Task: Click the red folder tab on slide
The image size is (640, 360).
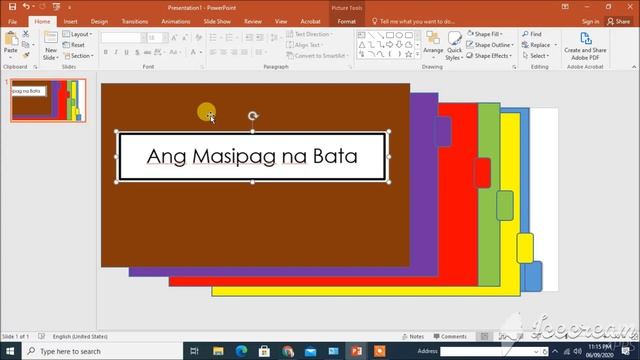Action: click(482, 173)
